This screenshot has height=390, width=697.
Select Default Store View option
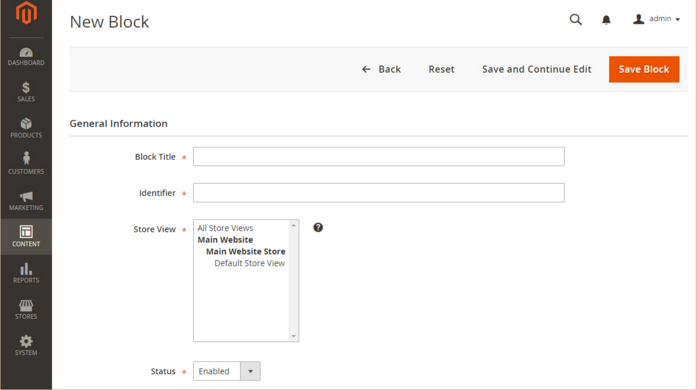tap(249, 263)
